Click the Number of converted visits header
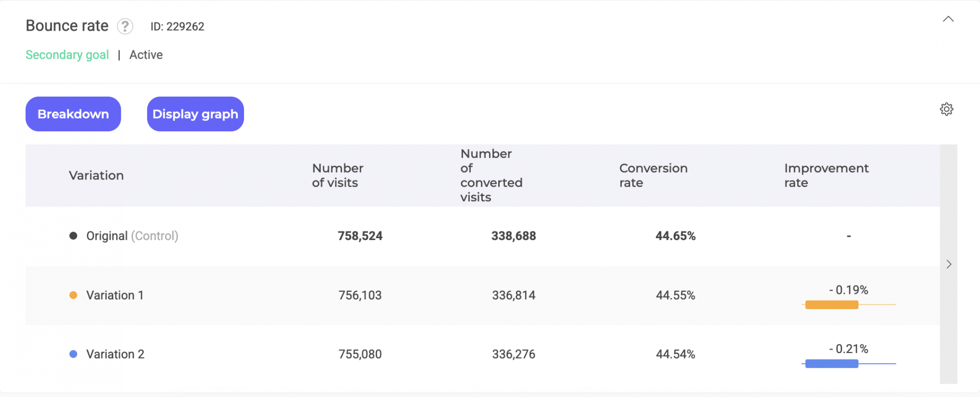The height and width of the screenshot is (397, 980). pos(491,175)
